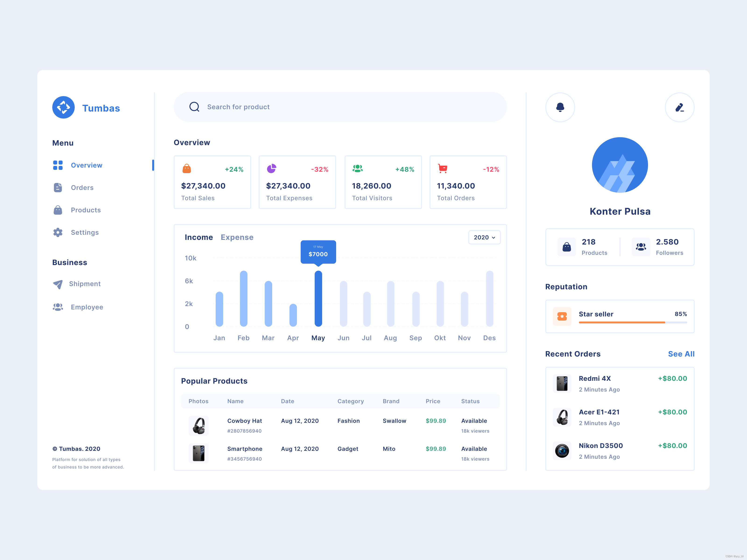747x560 pixels.
Task: Click the notification bell icon
Action: (x=560, y=107)
